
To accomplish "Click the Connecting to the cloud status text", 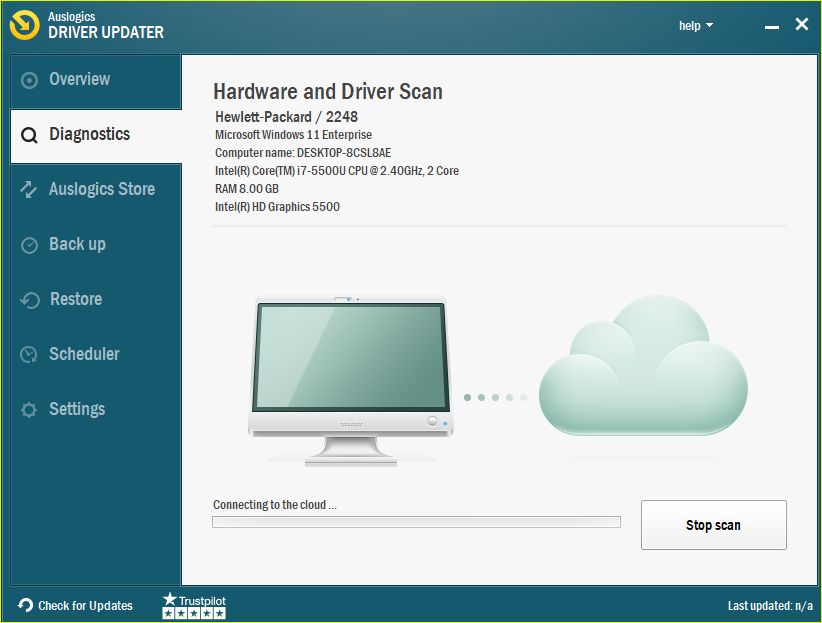I will (275, 504).
